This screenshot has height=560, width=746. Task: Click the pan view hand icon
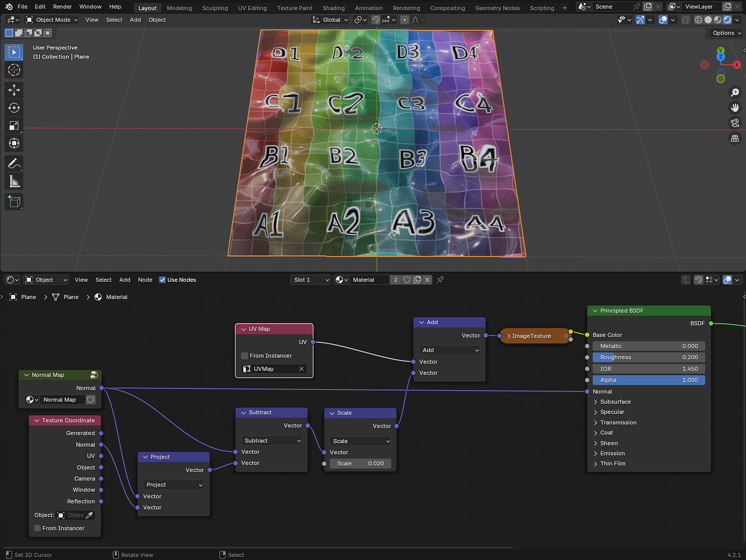pos(735,108)
